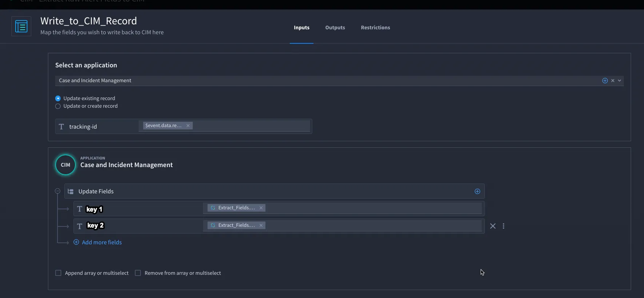644x298 pixels.
Task: Click the key 1 value input area
Action: (342, 208)
